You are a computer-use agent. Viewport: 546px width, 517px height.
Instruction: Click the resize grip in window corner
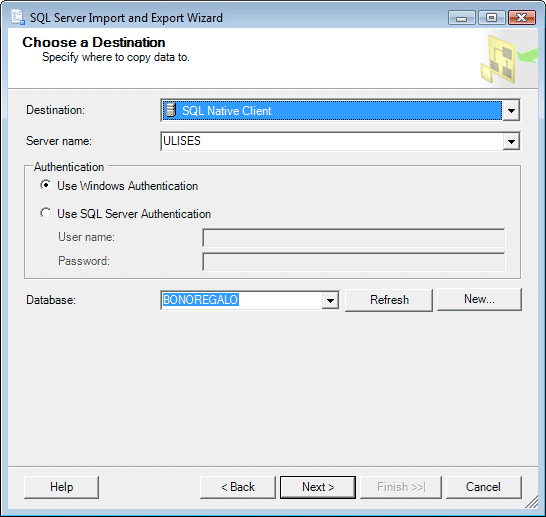532,502
